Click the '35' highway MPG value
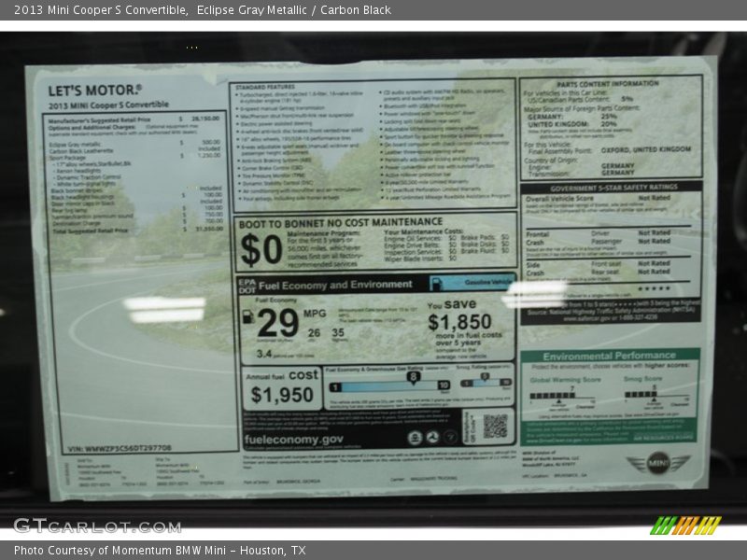 click(x=338, y=332)
